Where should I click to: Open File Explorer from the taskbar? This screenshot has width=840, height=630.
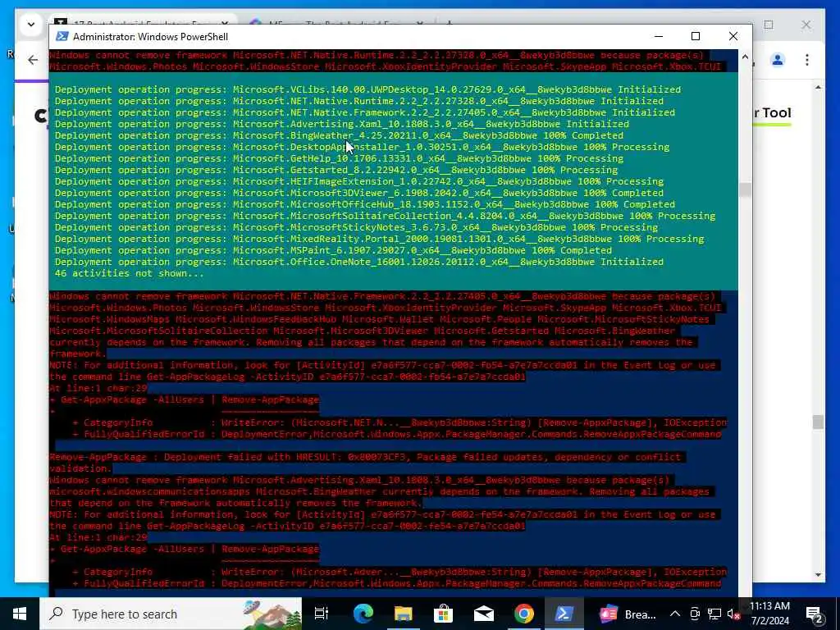click(404, 614)
